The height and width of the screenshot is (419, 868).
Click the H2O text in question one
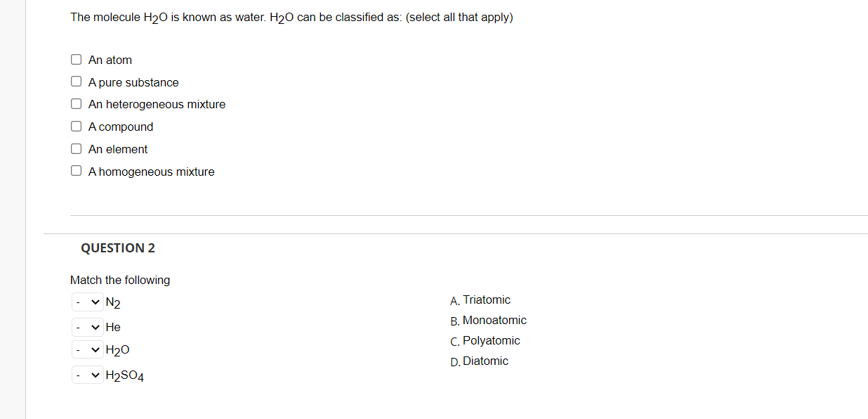coord(282,17)
